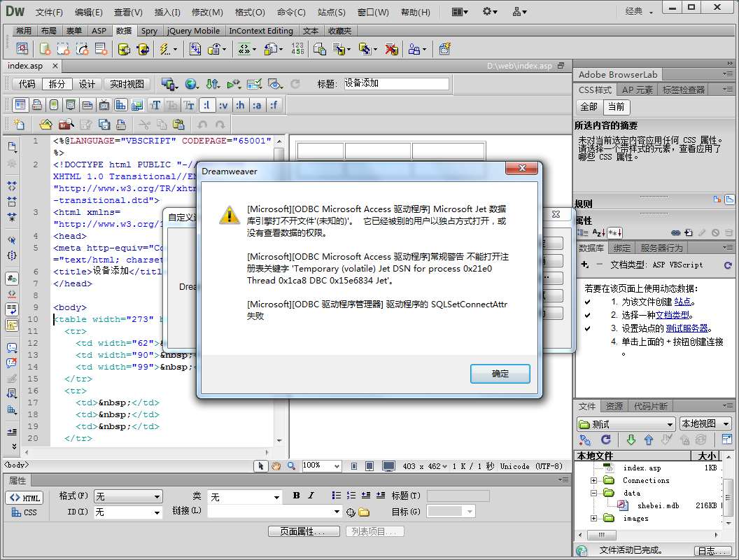The width and height of the screenshot is (739, 560).
Task: Select the InContext Editing tab
Action: [261, 31]
